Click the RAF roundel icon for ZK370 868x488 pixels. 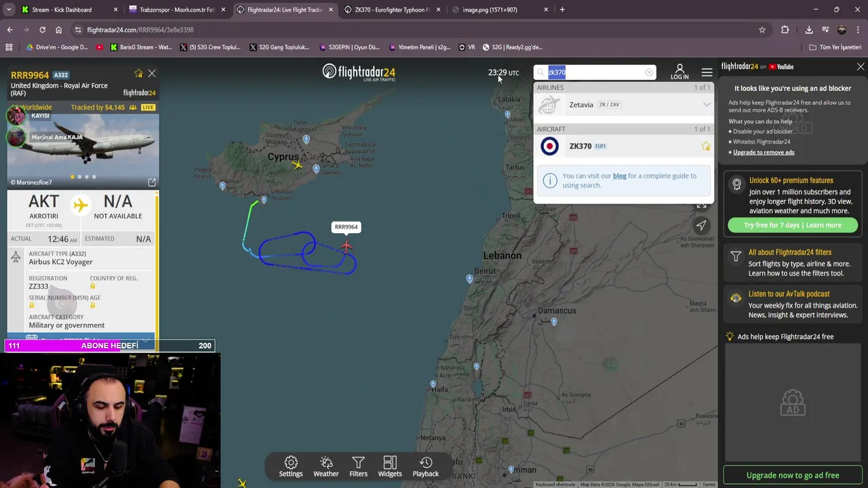click(549, 146)
